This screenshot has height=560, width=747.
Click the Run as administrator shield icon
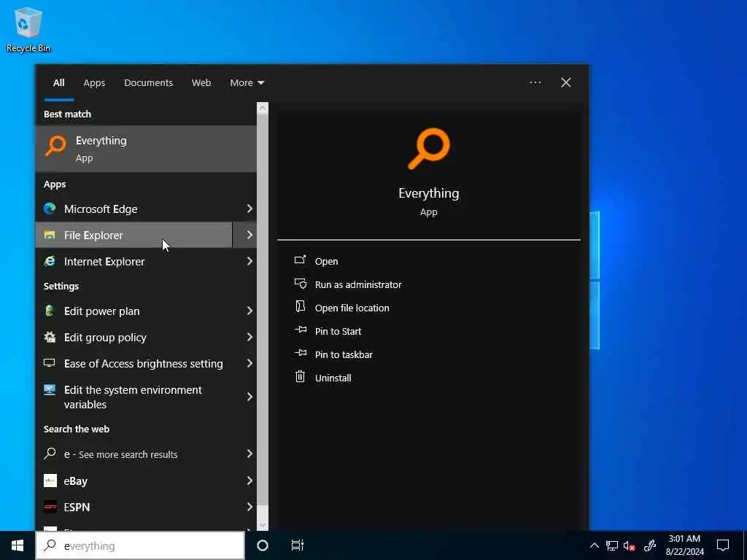coord(300,284)
